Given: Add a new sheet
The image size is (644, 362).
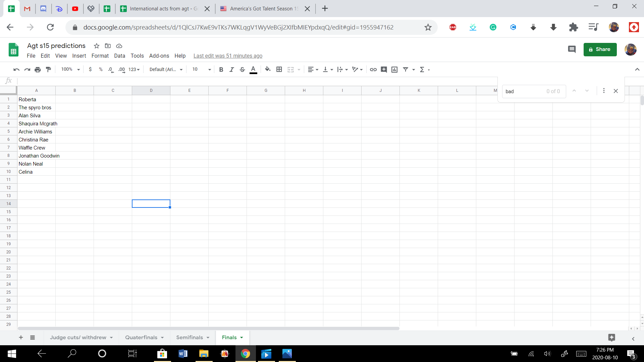Looking at the screenshot, I should point(21,338).
